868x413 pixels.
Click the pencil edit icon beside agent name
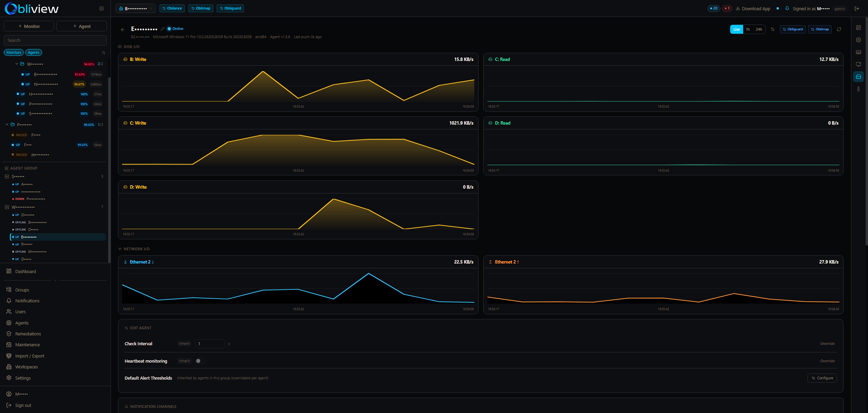(162, 29)
